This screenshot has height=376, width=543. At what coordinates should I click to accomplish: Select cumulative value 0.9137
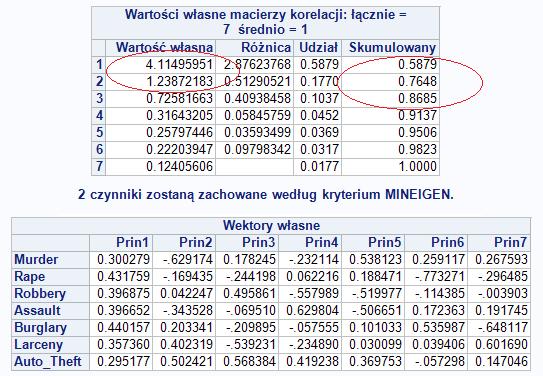[417, 115]
